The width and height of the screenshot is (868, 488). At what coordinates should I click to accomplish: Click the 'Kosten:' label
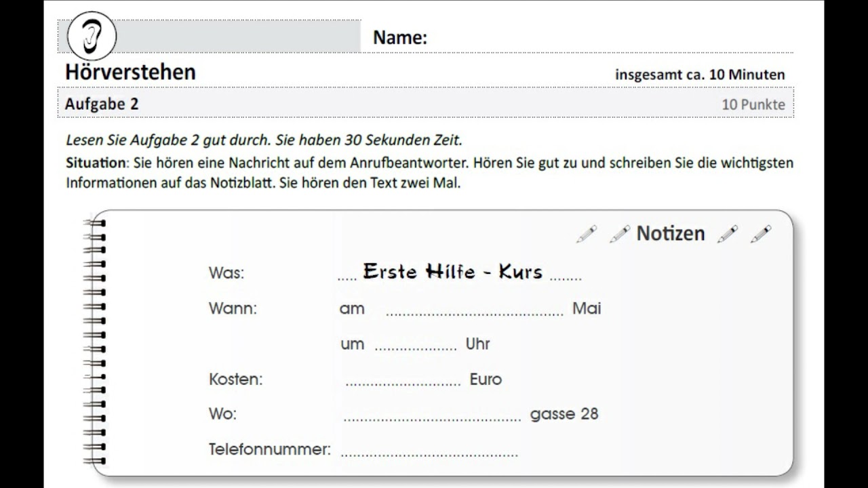[235, 379]
